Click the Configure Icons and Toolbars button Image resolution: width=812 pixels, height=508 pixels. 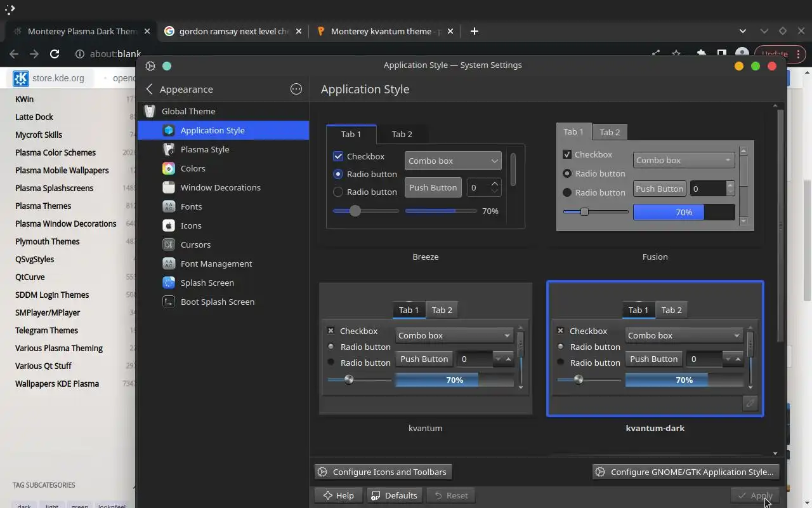click(383, 472)
